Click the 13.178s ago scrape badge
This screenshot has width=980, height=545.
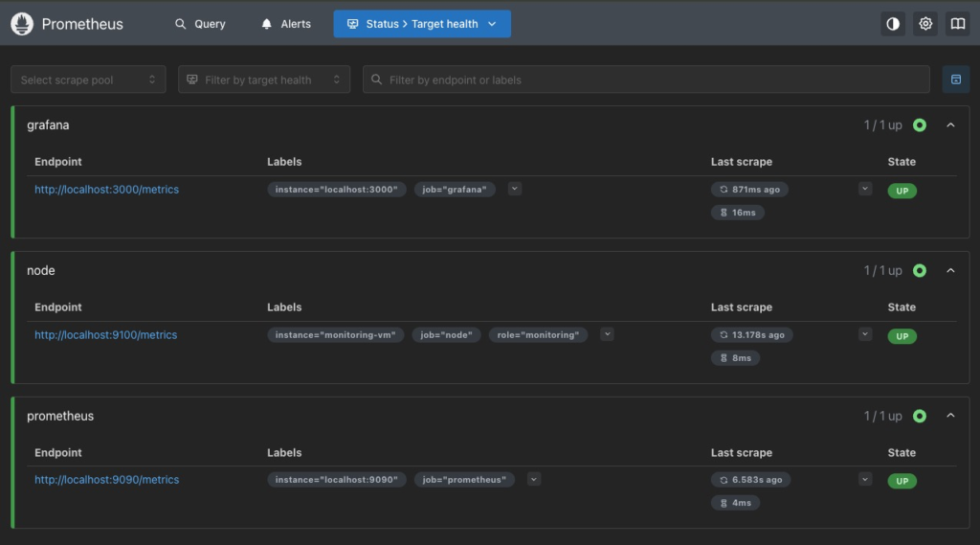click(752, 335)
